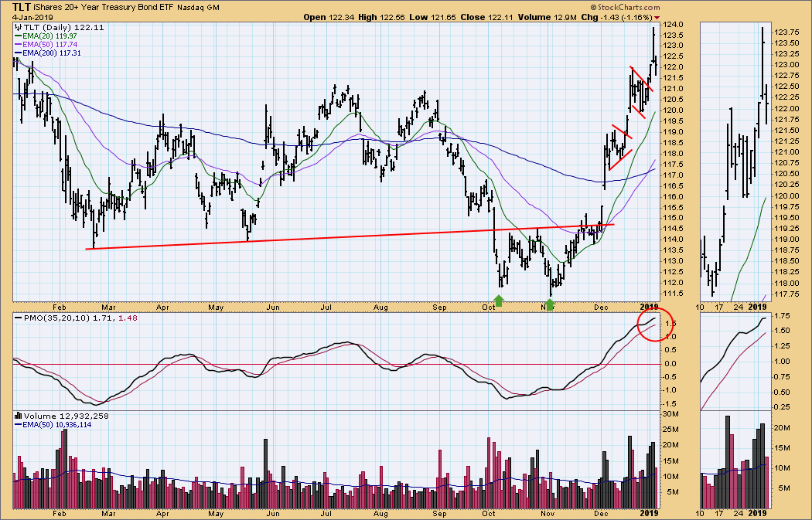Click the '25M' volume axis label
This screenshot has width=812, height=520.
tap(672, 430)
